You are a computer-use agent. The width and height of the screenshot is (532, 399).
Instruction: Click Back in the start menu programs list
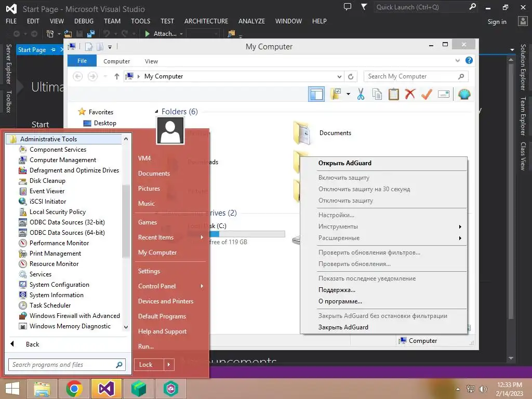point(33,344)
